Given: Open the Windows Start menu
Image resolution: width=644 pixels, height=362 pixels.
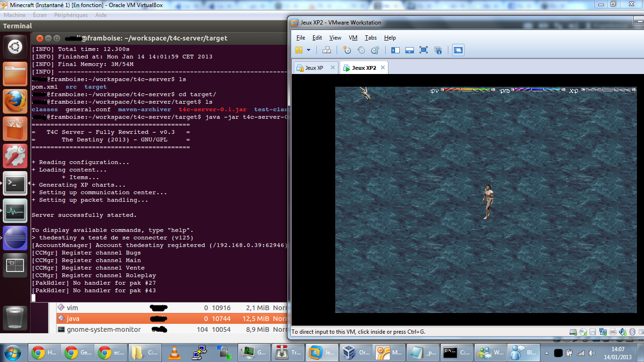Looking at the screenshot, I should (x=13, y=352).
